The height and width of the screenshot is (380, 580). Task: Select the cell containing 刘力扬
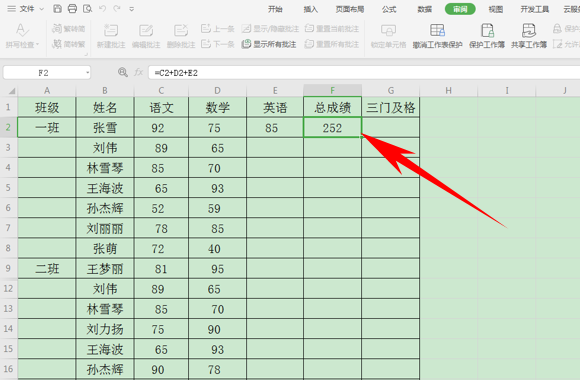[105, 329]
